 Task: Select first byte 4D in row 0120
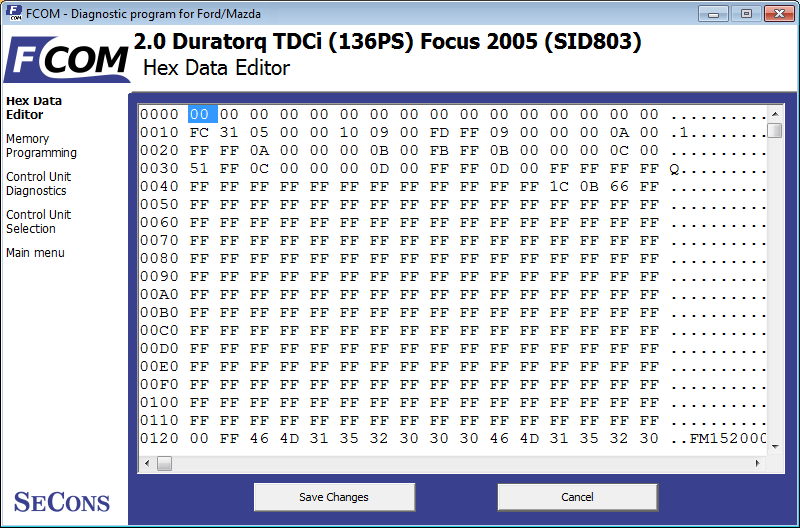point(289,438)
